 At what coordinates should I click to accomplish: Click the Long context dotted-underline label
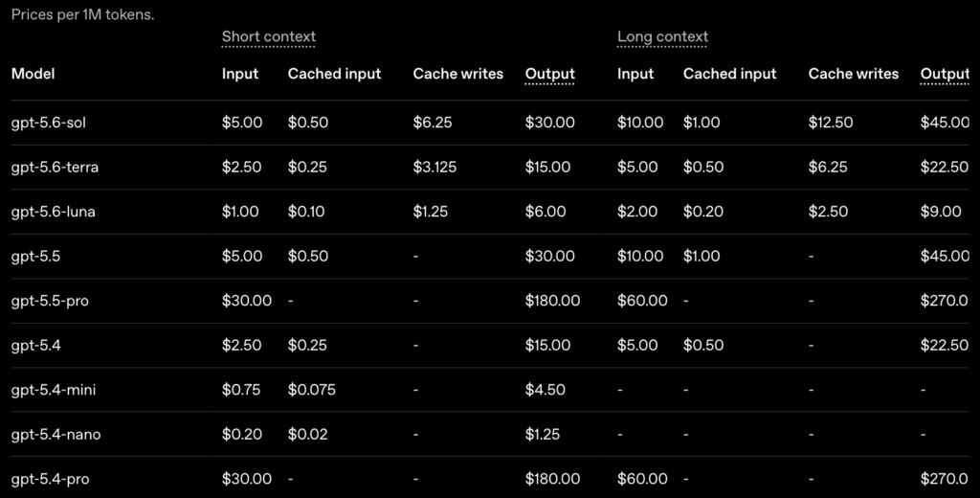(x=662, y=37)
